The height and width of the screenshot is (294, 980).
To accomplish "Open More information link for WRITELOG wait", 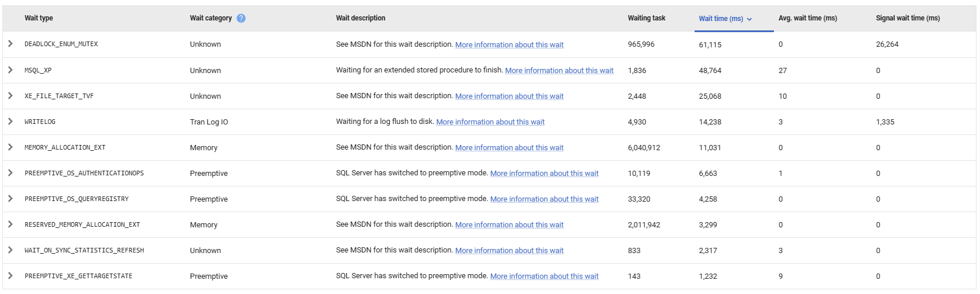I will 490,122.
